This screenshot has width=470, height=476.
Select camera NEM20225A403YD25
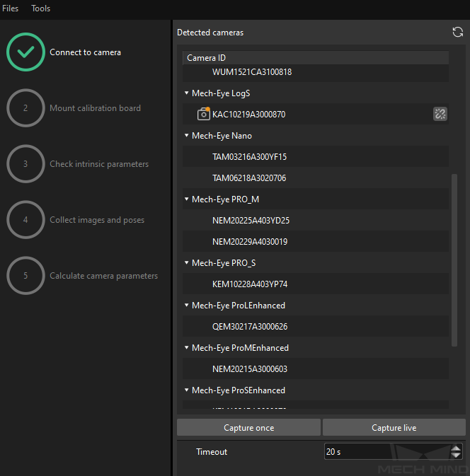point(316,221)
